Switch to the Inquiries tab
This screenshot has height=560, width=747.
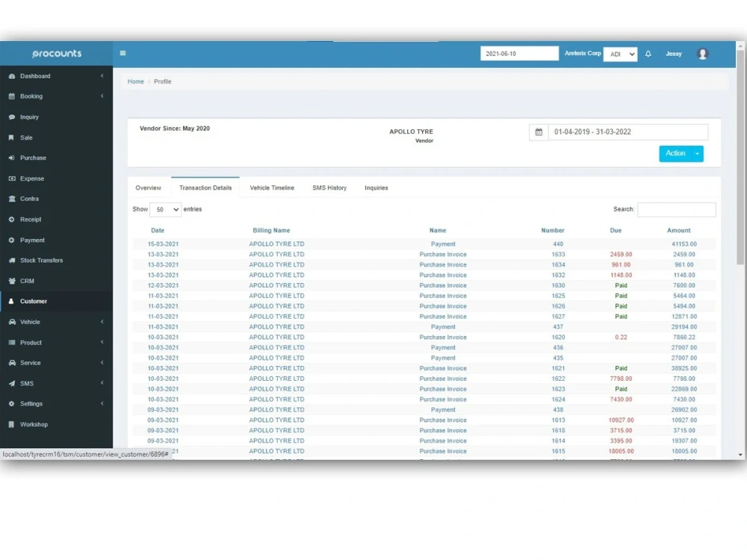point(376,188)
